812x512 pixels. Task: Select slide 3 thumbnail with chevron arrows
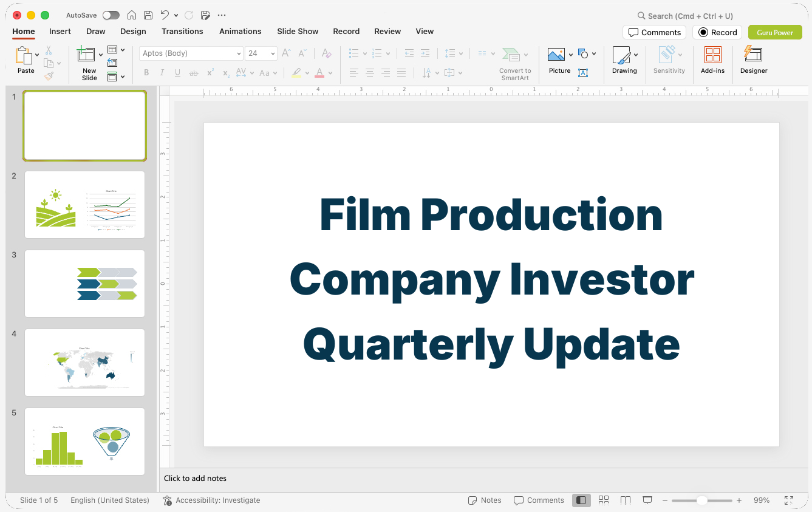click(85, 284)
